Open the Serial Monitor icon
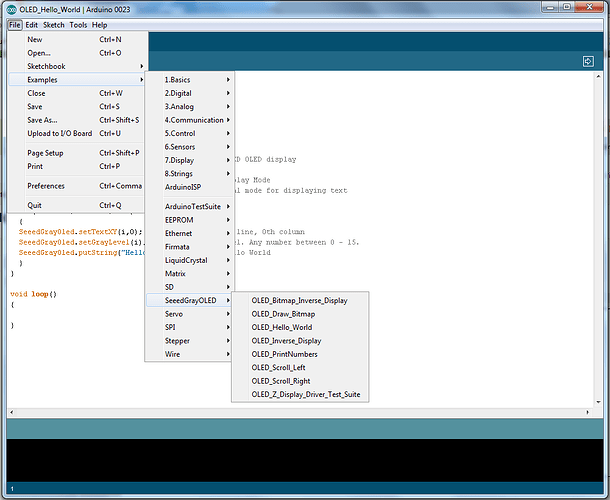This screenshot has height=500, width=610. (588, 61)
